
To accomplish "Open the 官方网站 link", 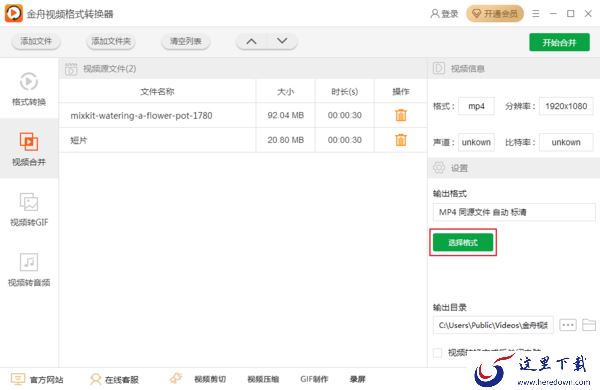I will pyautogui.click(x=46, y=380).
